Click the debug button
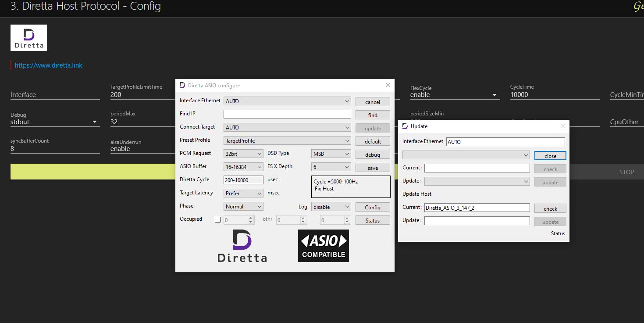Image resolution: width=644 pixels, height=323 pixels. coord(373,154)
